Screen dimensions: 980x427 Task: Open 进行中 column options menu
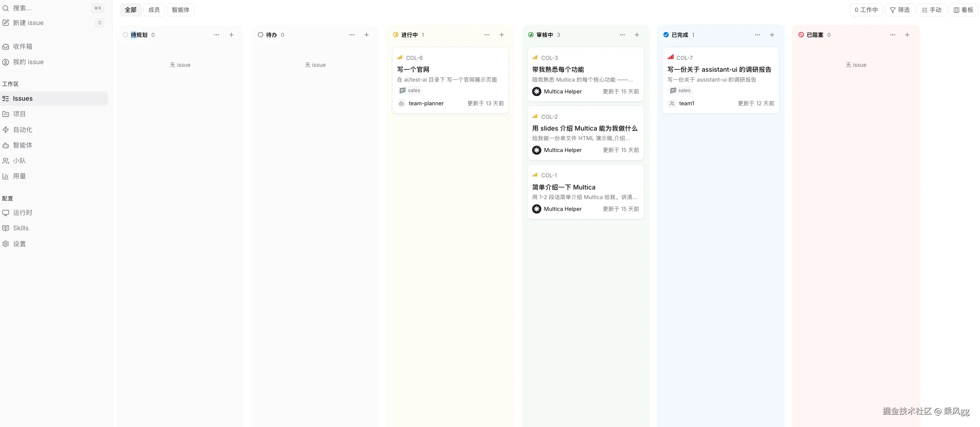pyautogui.click(x=487, y=35)
